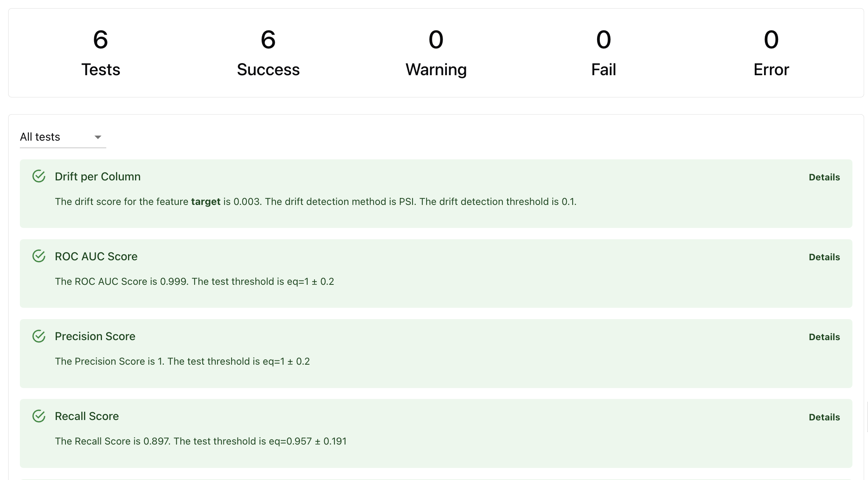Click the Recall Score test title
The height and width of the screenshot is (480, 868).
tap(87, 416)
